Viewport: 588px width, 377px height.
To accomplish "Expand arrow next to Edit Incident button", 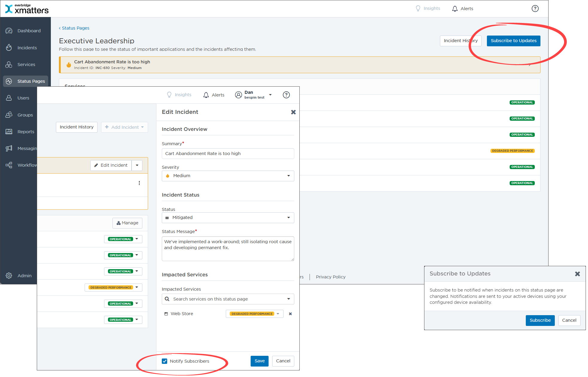I will [137, 165].
